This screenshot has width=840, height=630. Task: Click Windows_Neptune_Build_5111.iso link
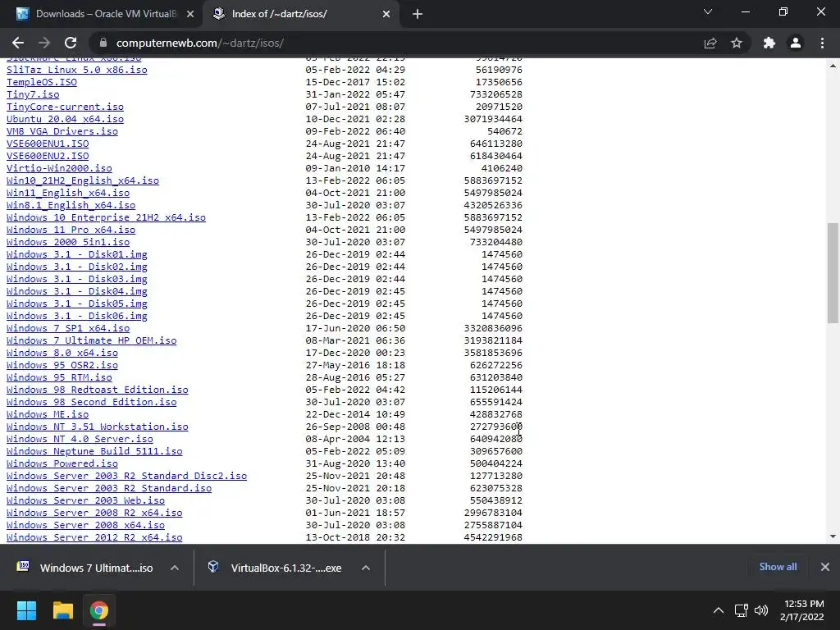pyautogui.click(x=94, y=452)
